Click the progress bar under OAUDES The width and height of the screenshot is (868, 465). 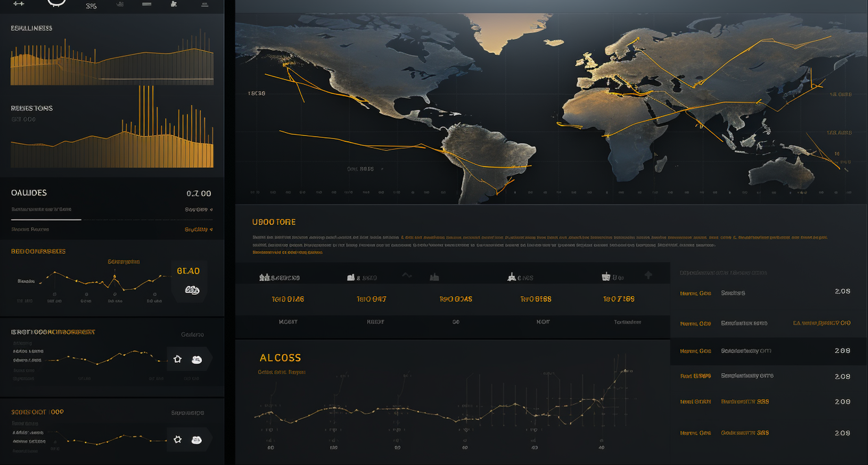tap(112, 220)
